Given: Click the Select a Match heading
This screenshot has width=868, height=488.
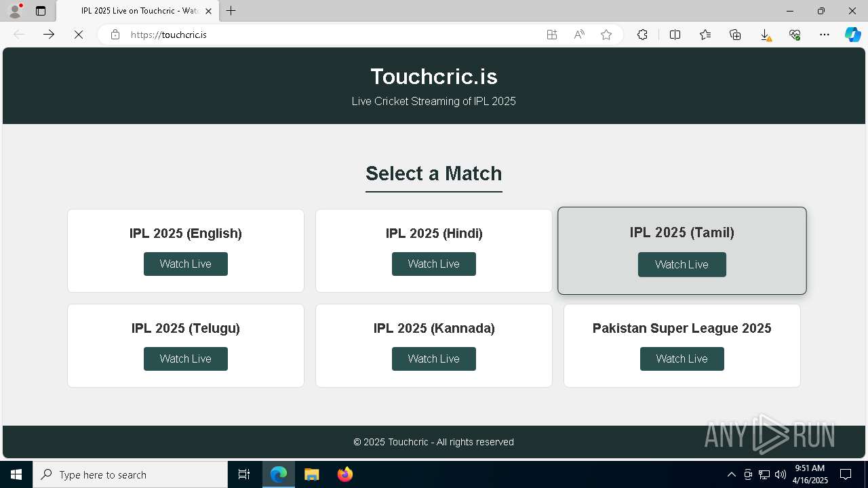Looking at the screenshot, I should coord(434,174).
